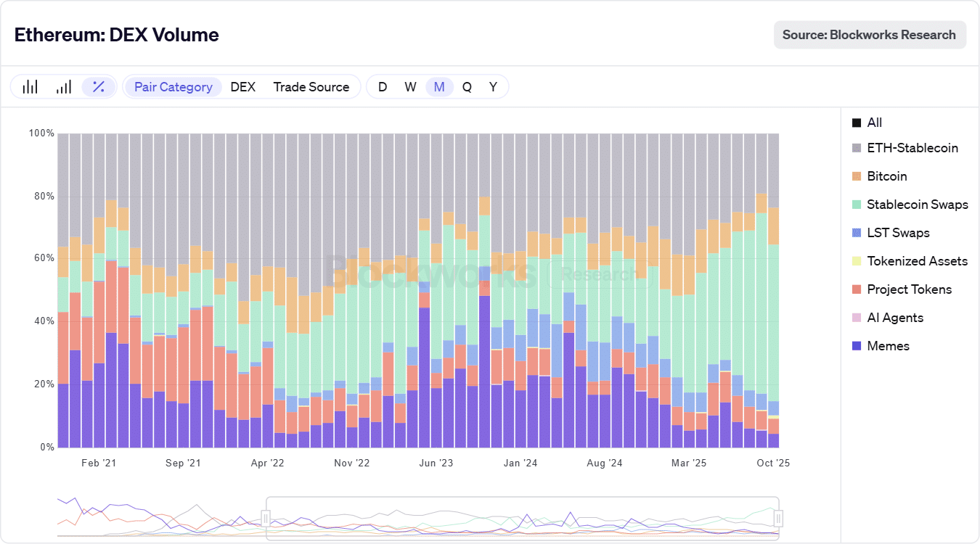The height and width of the screenshot is (544, 980).
Task: Click the right handle of range slider
Action: tap(778, 518)
